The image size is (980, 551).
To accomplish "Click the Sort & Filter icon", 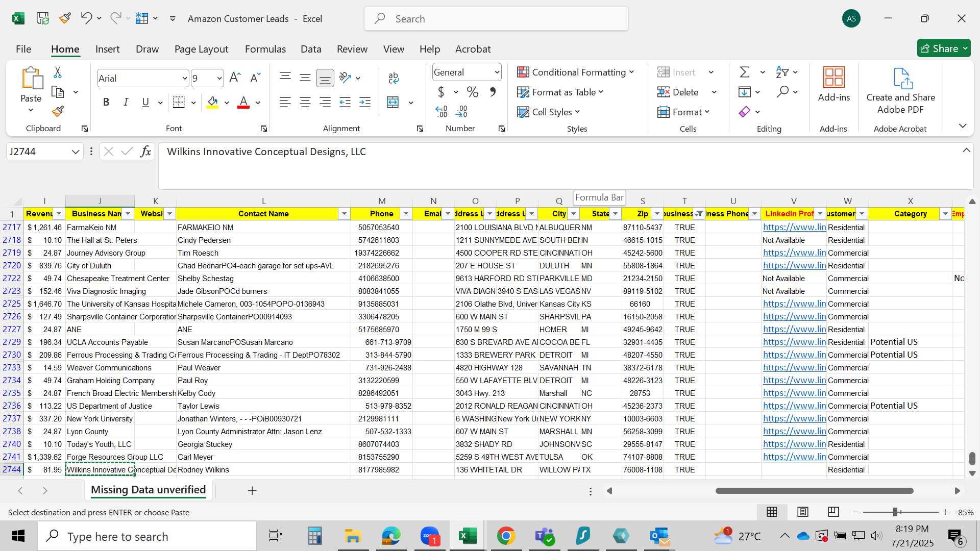I will pos(782,72).
